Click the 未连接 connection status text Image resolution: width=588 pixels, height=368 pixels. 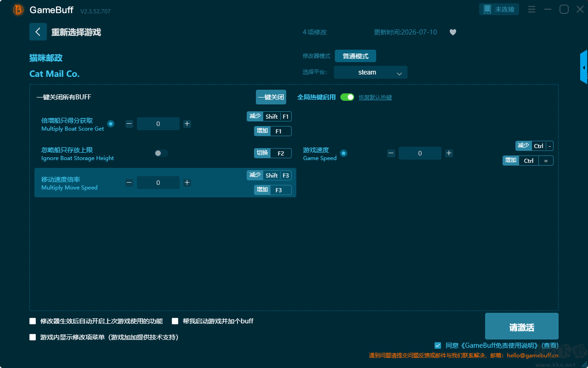pyautogui.click(x=505, y=9)
